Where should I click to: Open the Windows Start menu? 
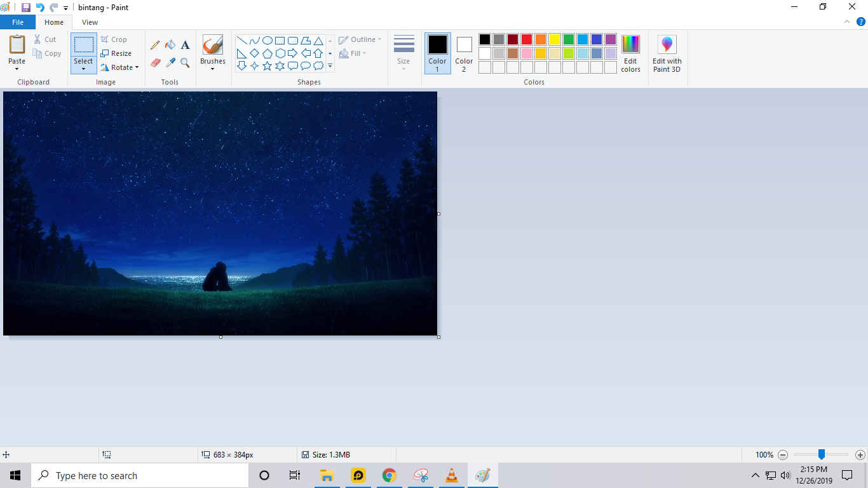coord(15,475)
